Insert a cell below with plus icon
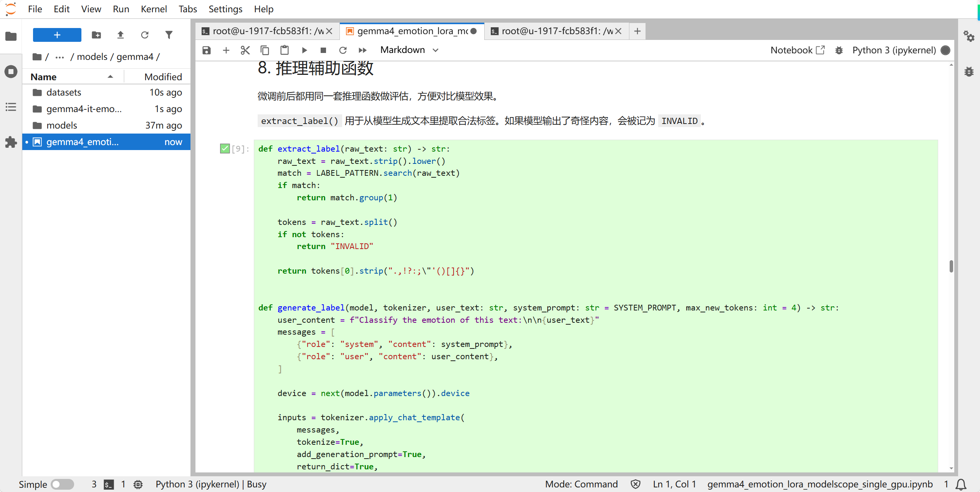Image resolution: width=980 pixels, height=492 pixels. tap(226, 50)
